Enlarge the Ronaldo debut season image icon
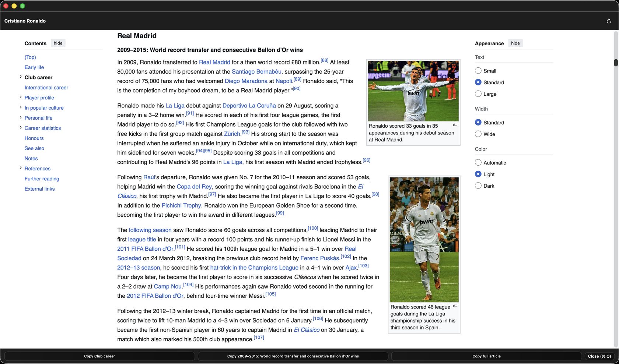The height and width of the screenshot is (364, 619). 455,124
